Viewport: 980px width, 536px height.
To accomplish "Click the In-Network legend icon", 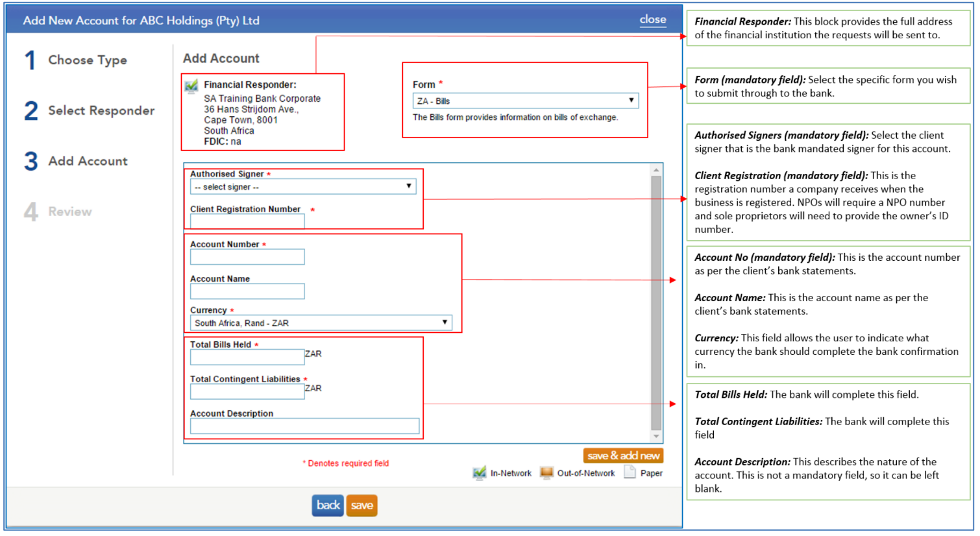I will tap(480, 473).
